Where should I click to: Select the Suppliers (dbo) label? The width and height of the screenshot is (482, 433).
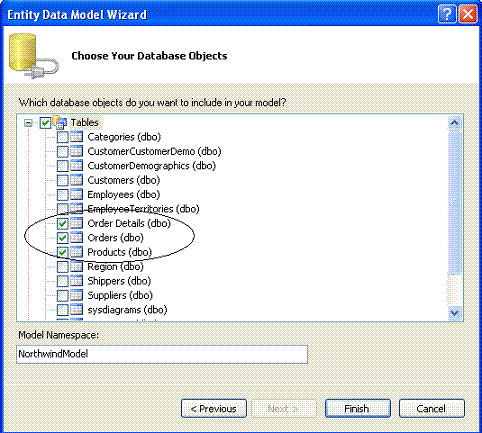point(120,295)
